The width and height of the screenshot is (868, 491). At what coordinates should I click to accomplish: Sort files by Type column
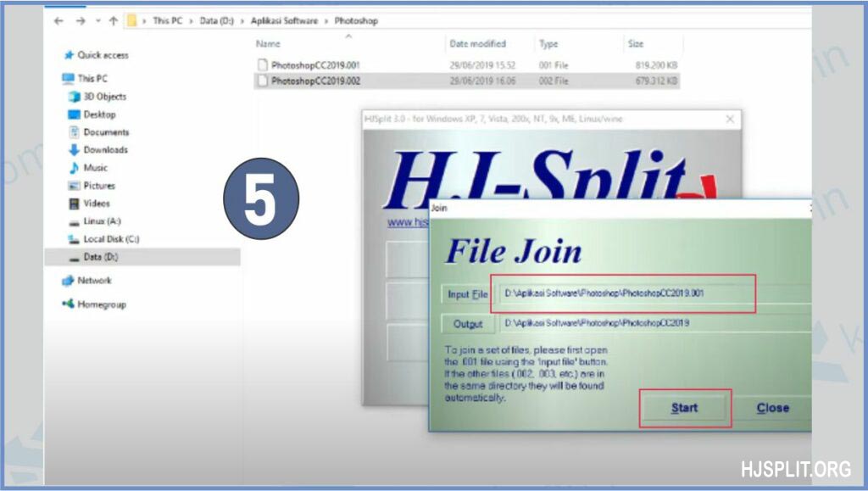(548, 44)
